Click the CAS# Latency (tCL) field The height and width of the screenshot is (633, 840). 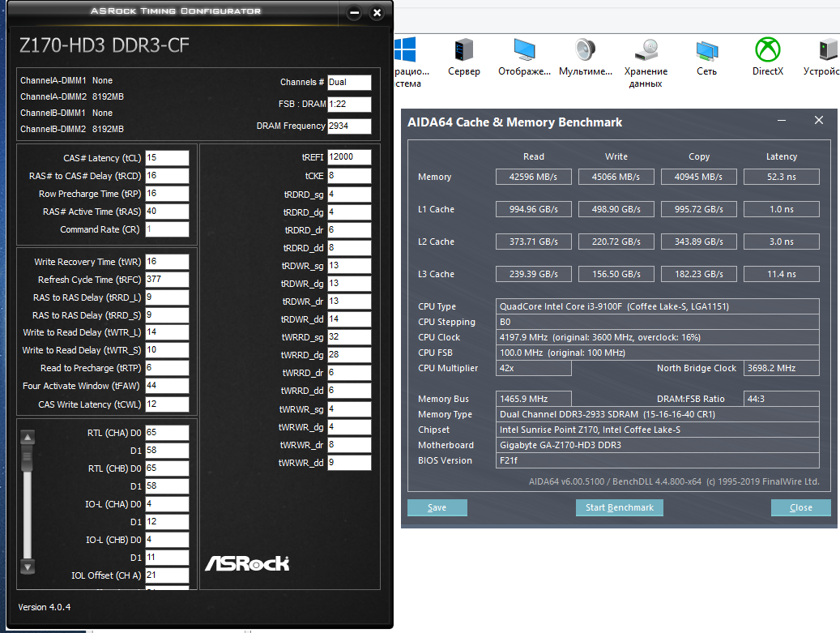(167, 158)
